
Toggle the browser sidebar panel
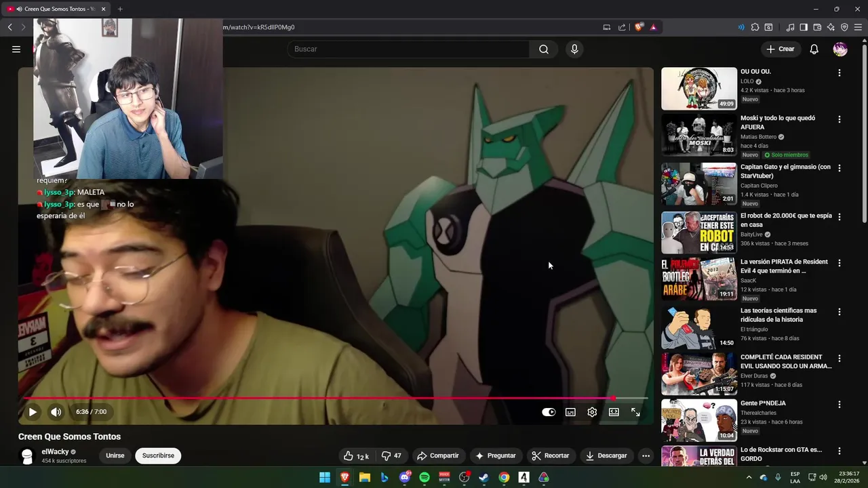[x=804, y=27]
